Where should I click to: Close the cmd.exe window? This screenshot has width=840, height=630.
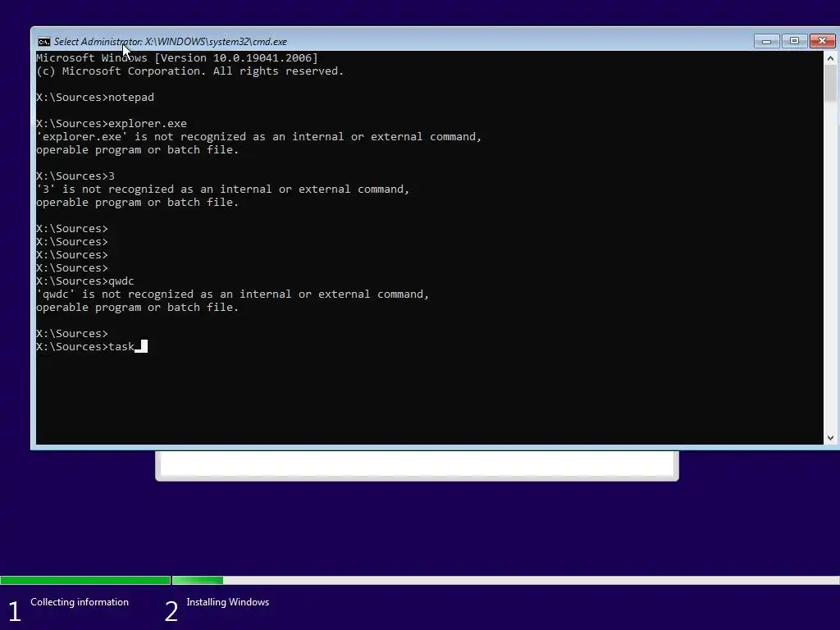pos(822,41)
